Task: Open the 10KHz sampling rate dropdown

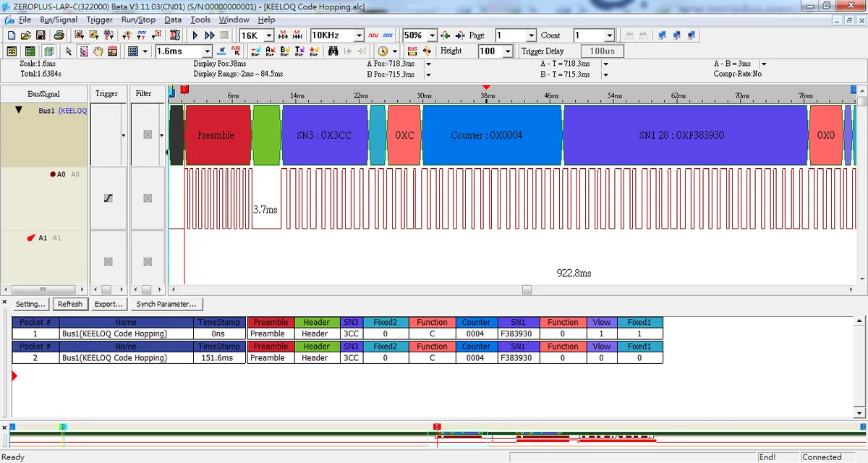Action: point(358,35)
